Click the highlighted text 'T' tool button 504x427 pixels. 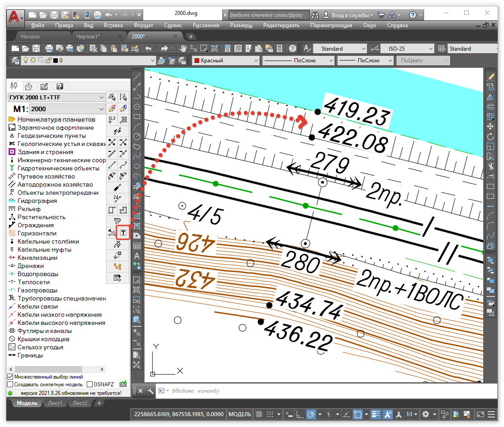point(123,233)
